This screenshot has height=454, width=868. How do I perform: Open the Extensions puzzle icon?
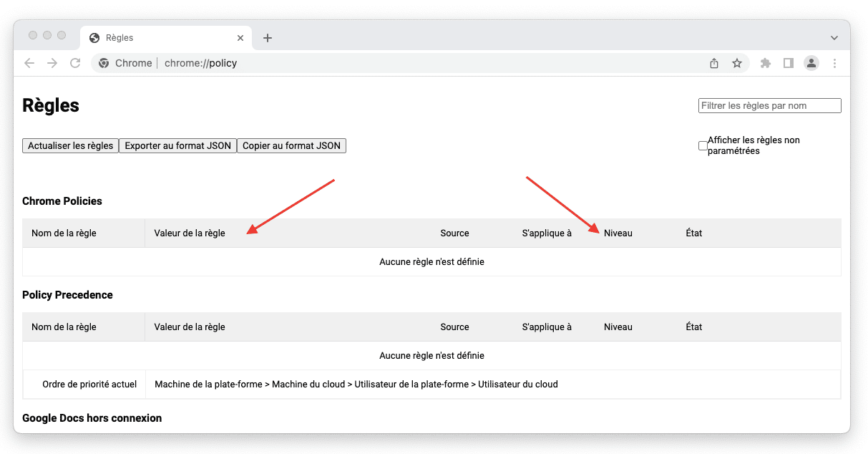point(766,63)
